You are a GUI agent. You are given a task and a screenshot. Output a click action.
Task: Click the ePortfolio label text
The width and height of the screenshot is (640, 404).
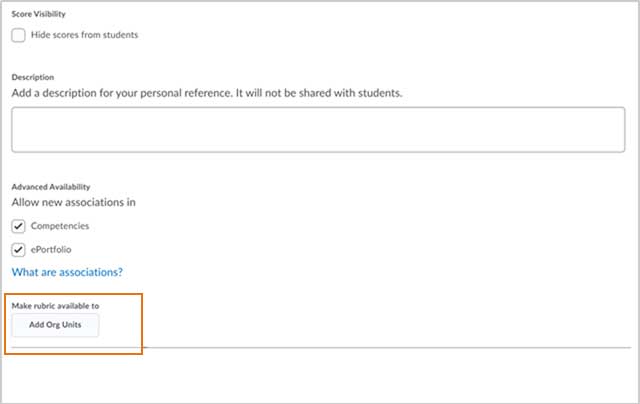(51, 250)
